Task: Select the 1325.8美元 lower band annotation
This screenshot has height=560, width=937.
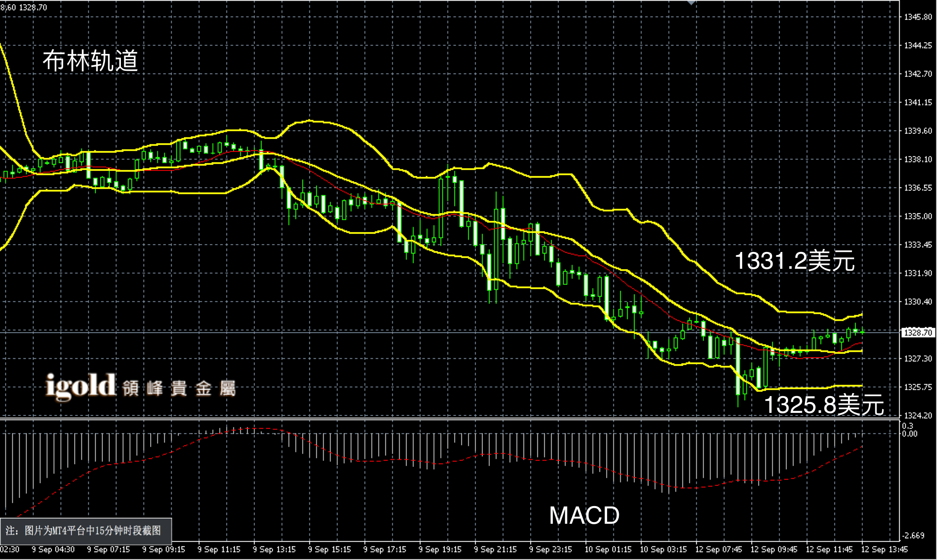Action: click(x=824, y=405)
